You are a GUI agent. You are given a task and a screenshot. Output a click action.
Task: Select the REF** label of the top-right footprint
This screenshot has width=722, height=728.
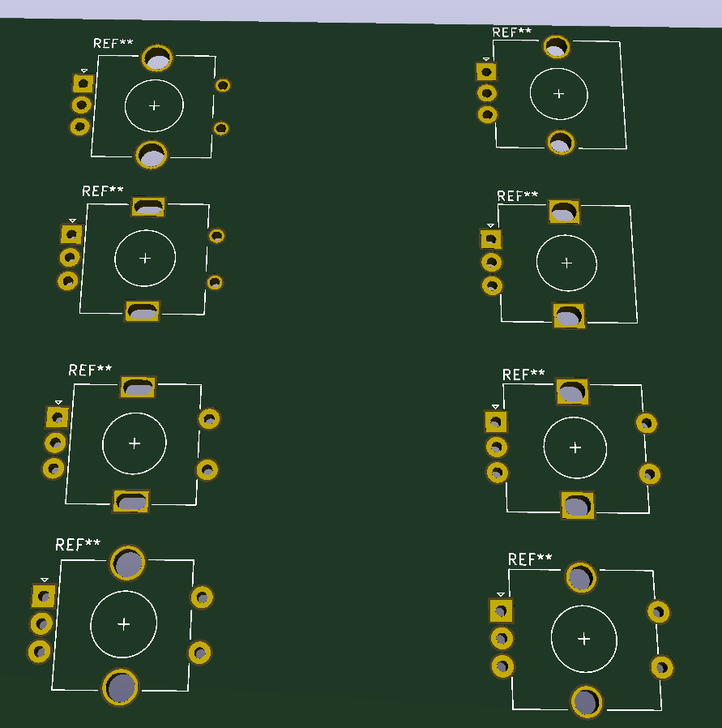pyautogui.click(x=512, y=32)
